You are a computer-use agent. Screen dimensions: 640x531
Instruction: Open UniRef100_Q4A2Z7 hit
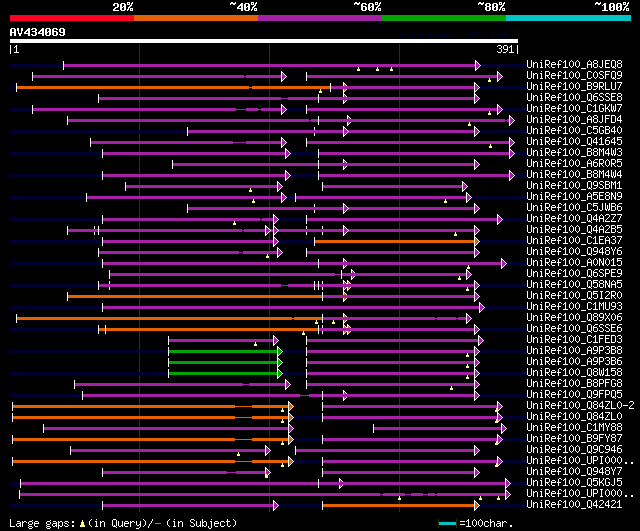[574, 218]
